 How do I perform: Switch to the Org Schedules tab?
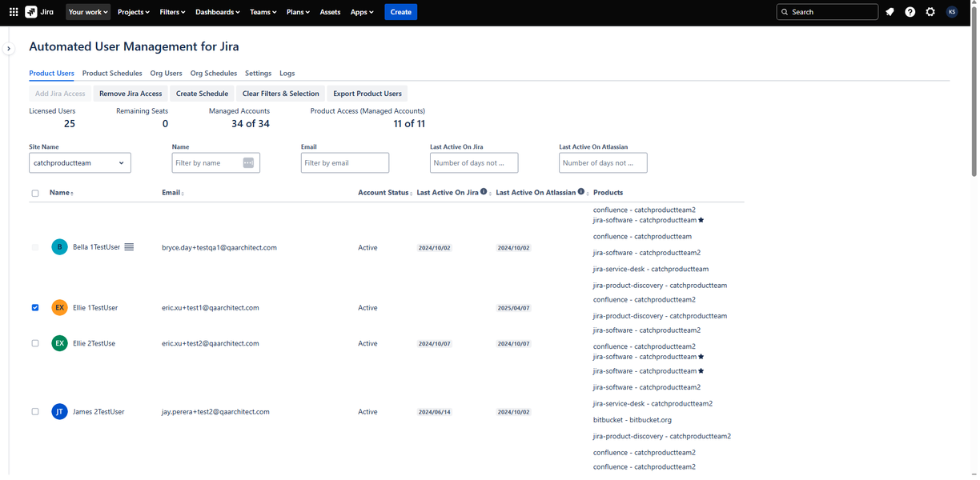point(214,73)
